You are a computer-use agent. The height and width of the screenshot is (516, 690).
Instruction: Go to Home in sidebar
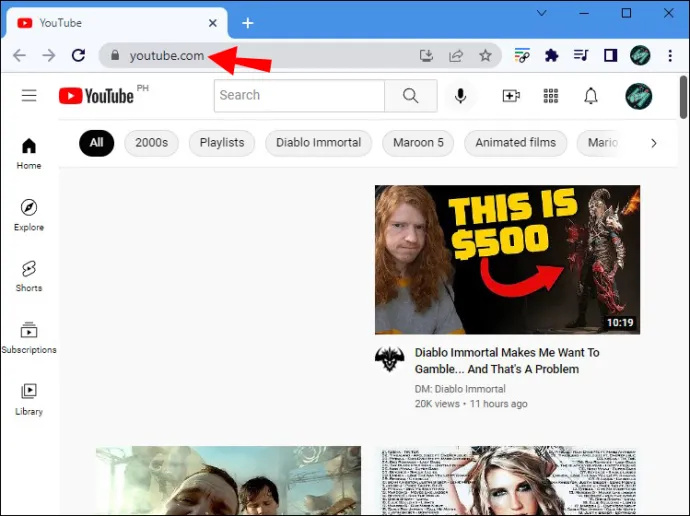[x=29, y=154]
